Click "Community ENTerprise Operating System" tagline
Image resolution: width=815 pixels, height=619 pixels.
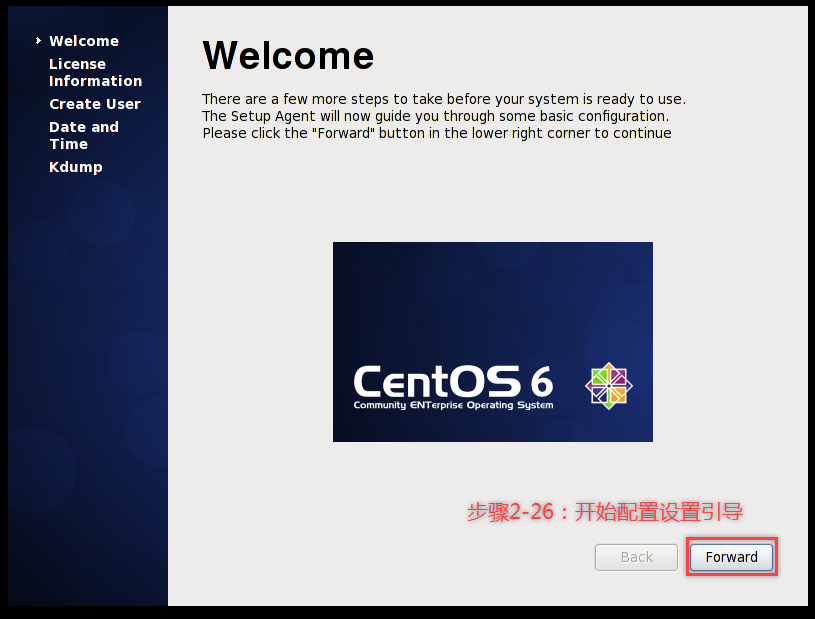(x=453, y=405)
